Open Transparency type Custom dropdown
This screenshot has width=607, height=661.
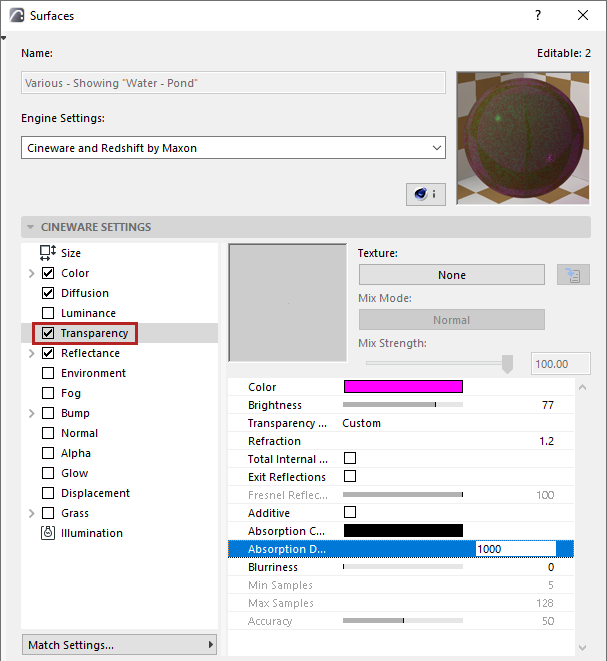pyautogui.click(x=361, y=423)
